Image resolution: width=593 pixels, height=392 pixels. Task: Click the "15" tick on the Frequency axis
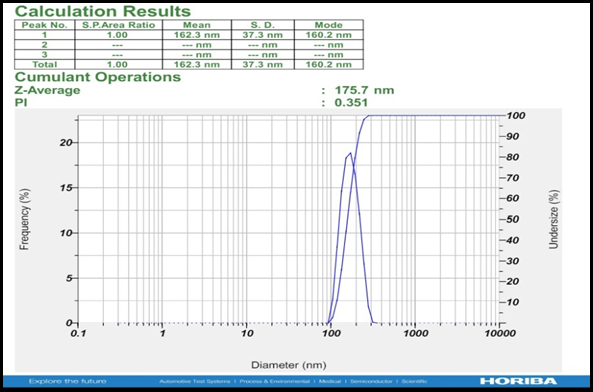tap(65, 187)
